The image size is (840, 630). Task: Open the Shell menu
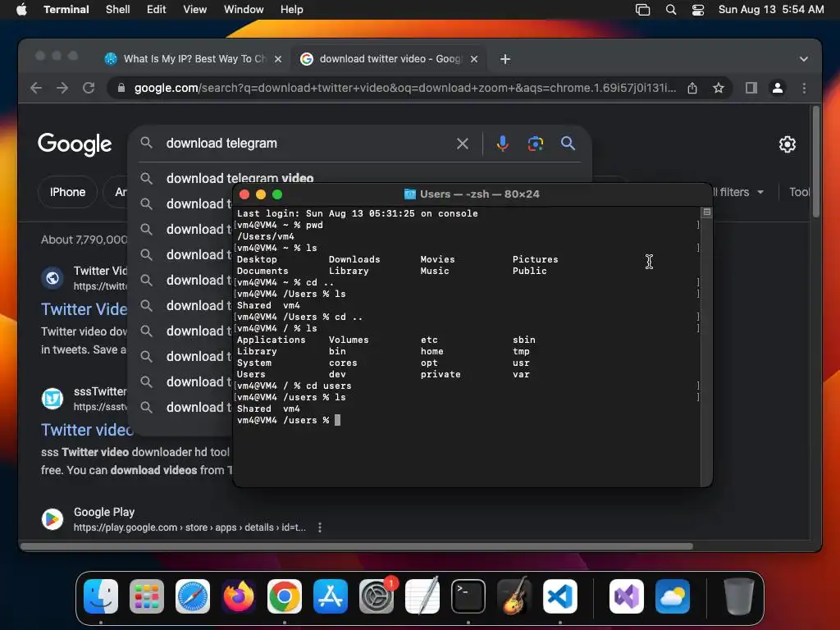(117, 9)
